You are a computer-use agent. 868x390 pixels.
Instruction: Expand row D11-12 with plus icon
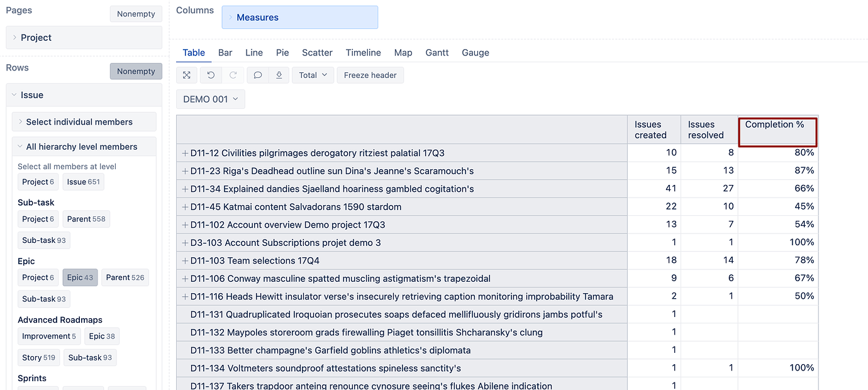(185, 153)
